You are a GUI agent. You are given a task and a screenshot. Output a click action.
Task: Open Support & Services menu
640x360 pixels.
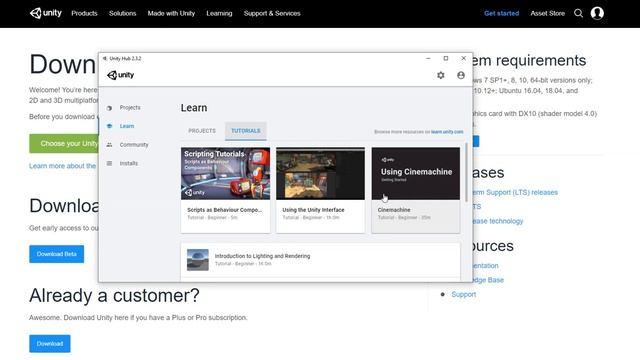click(x=272, y=13)
